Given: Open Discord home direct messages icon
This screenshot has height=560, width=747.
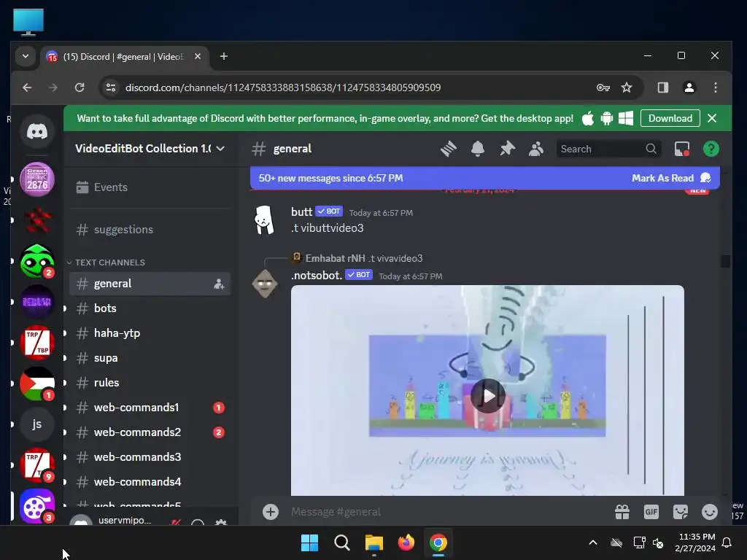Looking at the screenshot, I should [37, 131].
